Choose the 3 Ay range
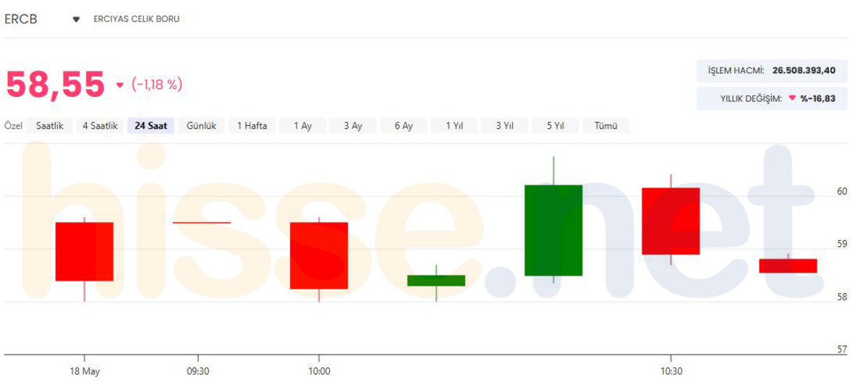This screenshot has height=387, width=868. coord(353,126)
